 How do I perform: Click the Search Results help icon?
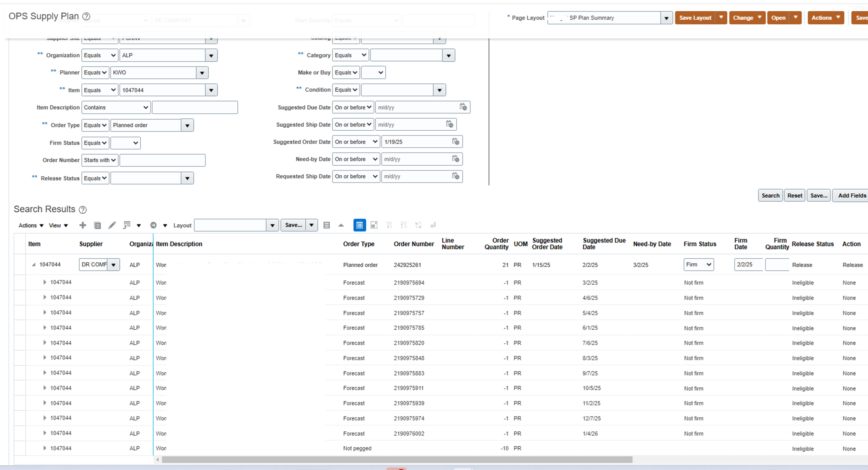coord(83,210)
